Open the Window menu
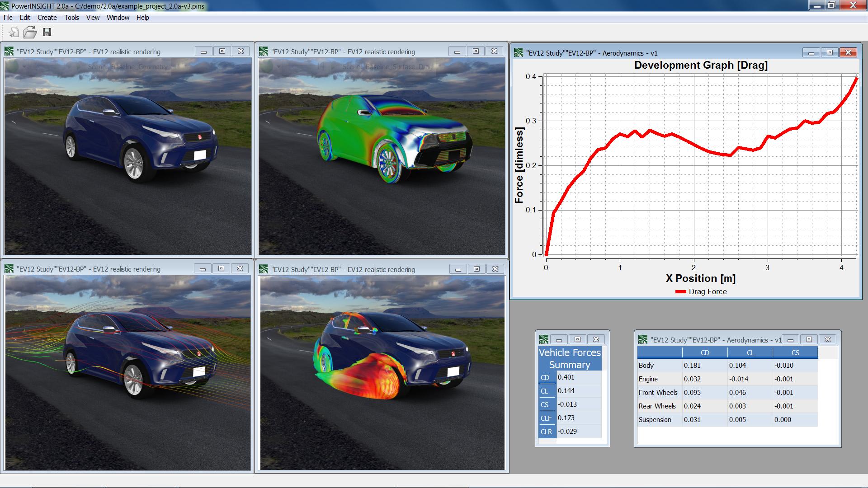This screenshot has width=868, height=488. (x=118, y=18)
